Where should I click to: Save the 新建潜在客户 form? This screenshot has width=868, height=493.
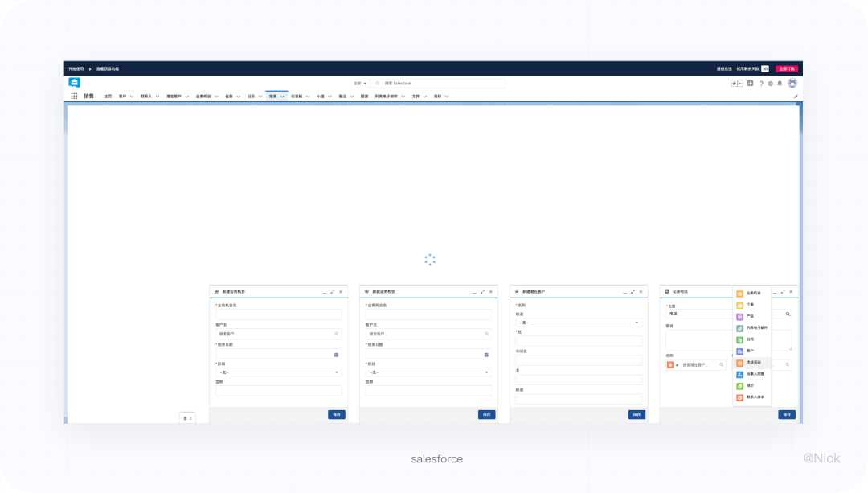[637, 414]
